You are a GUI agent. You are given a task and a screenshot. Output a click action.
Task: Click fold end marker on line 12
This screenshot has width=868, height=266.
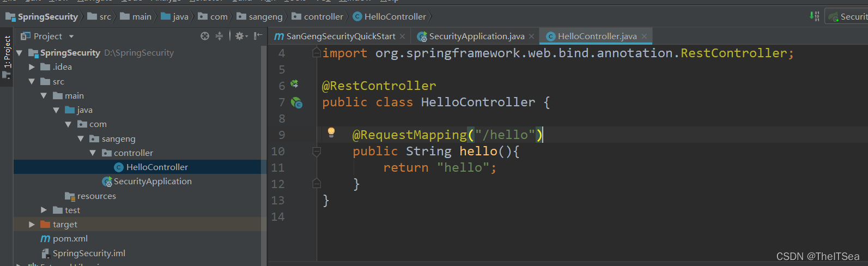pyautogui.click(x=317, y=184)
